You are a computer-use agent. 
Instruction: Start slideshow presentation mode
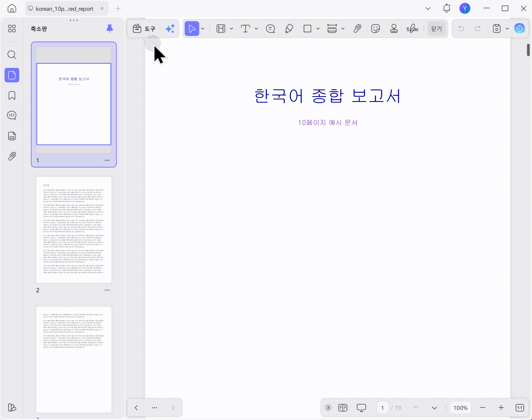pos(361,408)
